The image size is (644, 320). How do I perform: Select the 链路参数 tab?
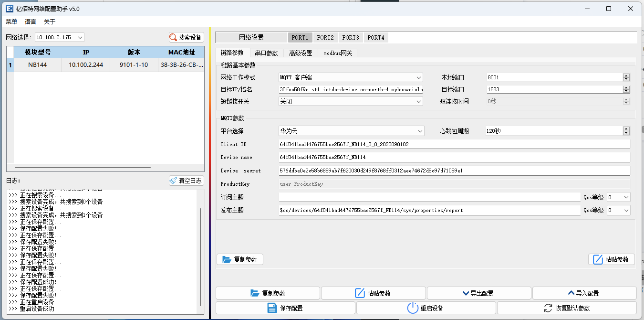pyautogui.click(x=232, y=53)
